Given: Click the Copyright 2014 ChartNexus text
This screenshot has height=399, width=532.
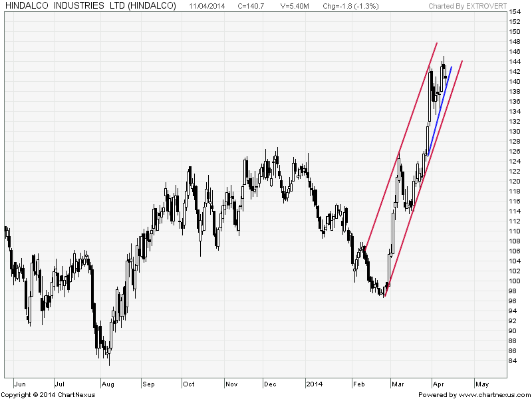Looking at the screenshot, I should pos(48,394).
